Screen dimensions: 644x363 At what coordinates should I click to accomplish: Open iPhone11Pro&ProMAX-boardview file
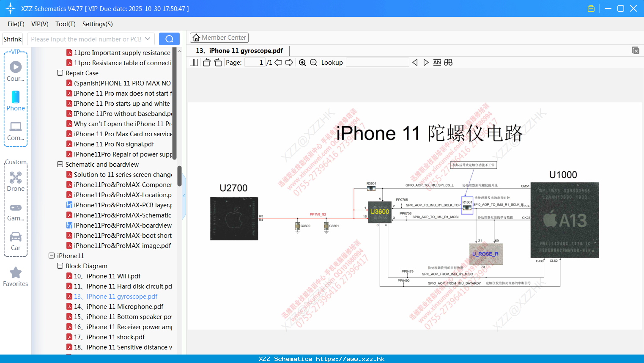[119, 225]
